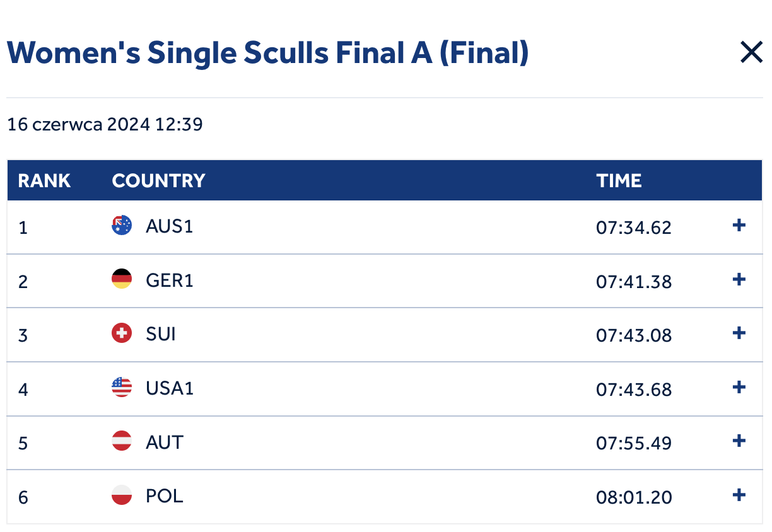Close the Women's Single Sculls results dialog
This screenshot has width=772, height=532.
751,53
